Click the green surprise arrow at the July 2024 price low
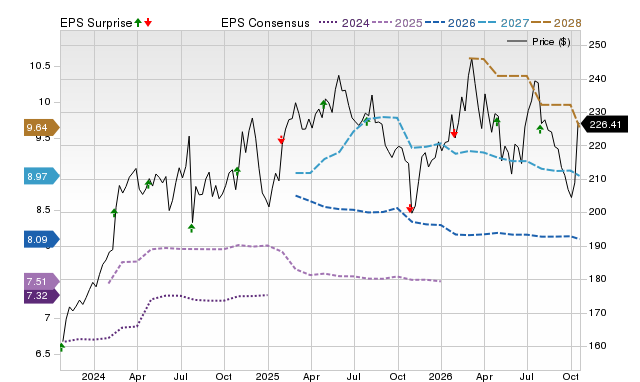 tap(191, 228)
